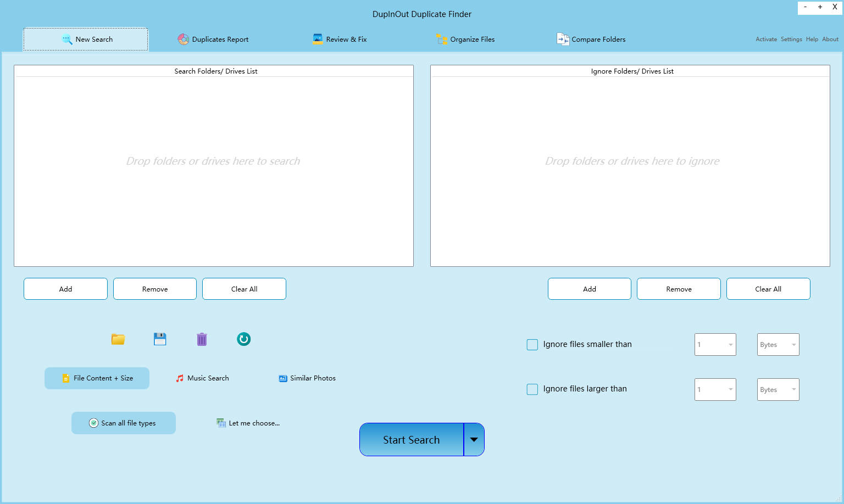
Task: Select Music Search mode
Action: (x=202, y=378)
